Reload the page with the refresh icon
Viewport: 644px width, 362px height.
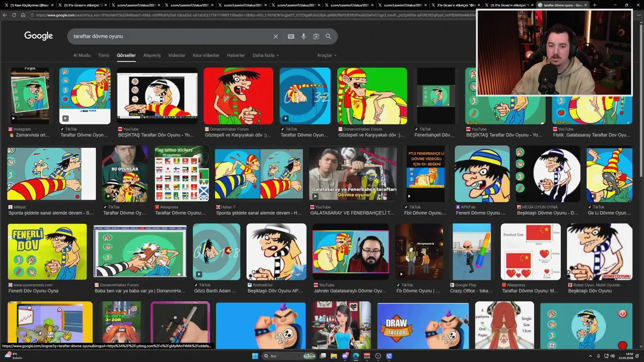pyautogui.click(x=14, y=15)
